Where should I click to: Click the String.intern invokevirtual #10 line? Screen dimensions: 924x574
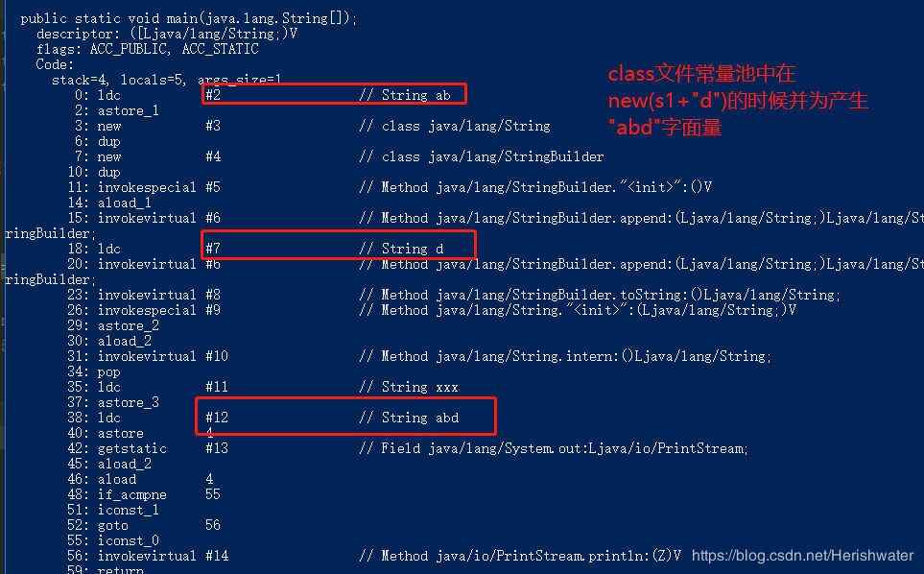(x=419, y=356)
